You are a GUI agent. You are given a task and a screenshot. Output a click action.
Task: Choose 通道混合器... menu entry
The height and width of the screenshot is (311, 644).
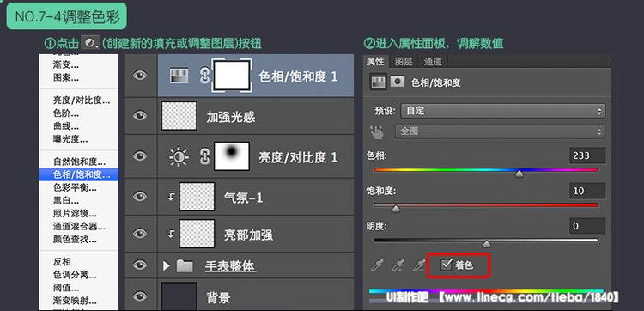click(x=79, y=226)
